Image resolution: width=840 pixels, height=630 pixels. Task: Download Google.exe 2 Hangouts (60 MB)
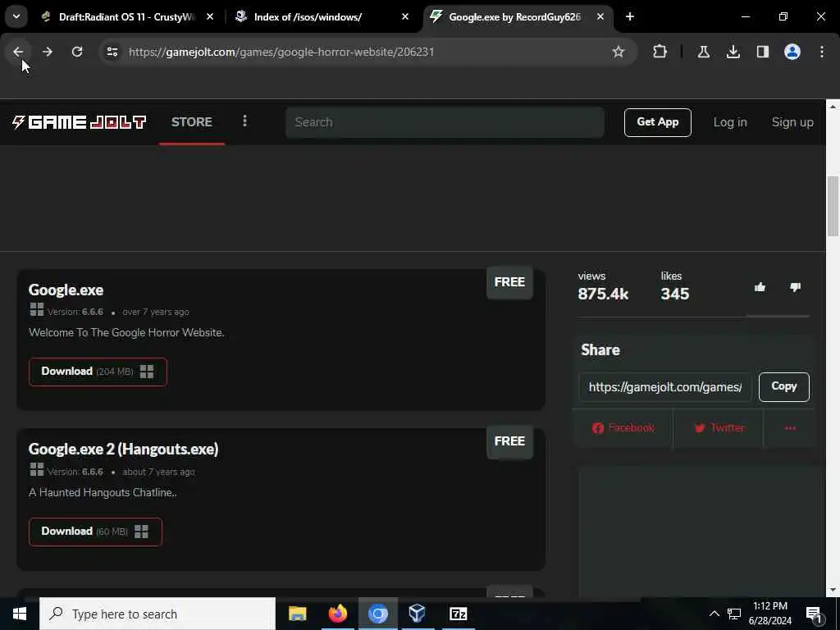pos(95,532)
